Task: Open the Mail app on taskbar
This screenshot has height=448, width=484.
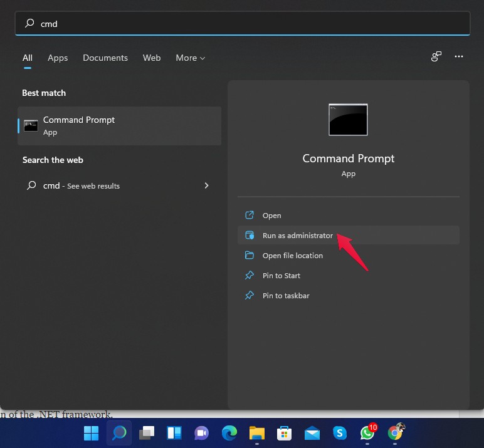Action: pos(312,433)
